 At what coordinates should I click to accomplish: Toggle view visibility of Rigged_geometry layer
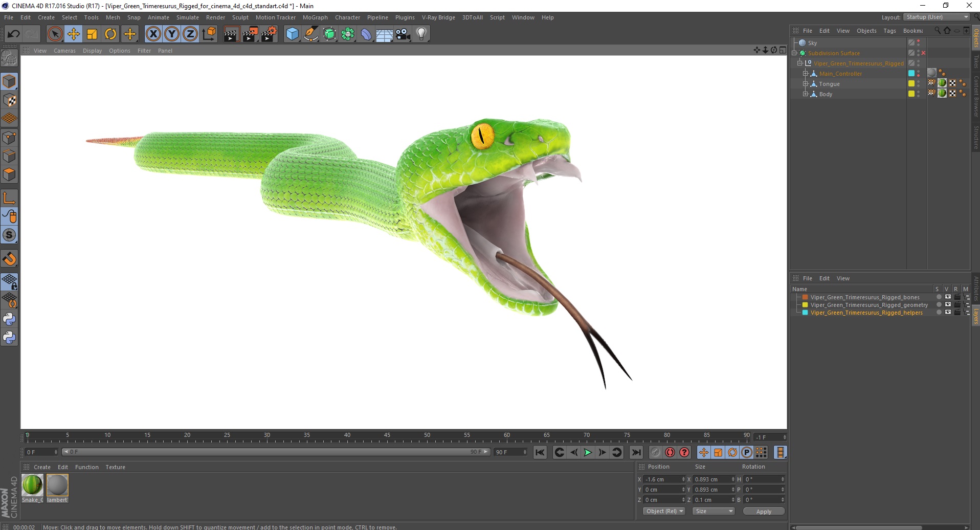coord(948,305)
